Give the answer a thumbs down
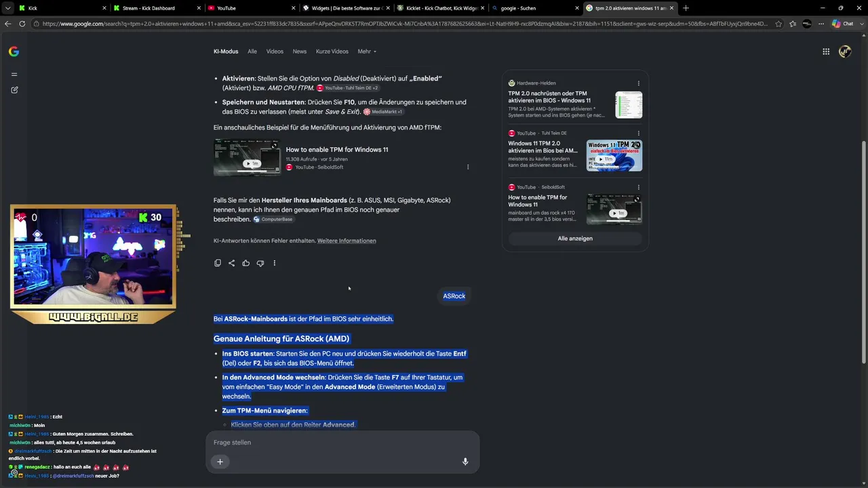 pyautogui.click(x=260, y=263)
